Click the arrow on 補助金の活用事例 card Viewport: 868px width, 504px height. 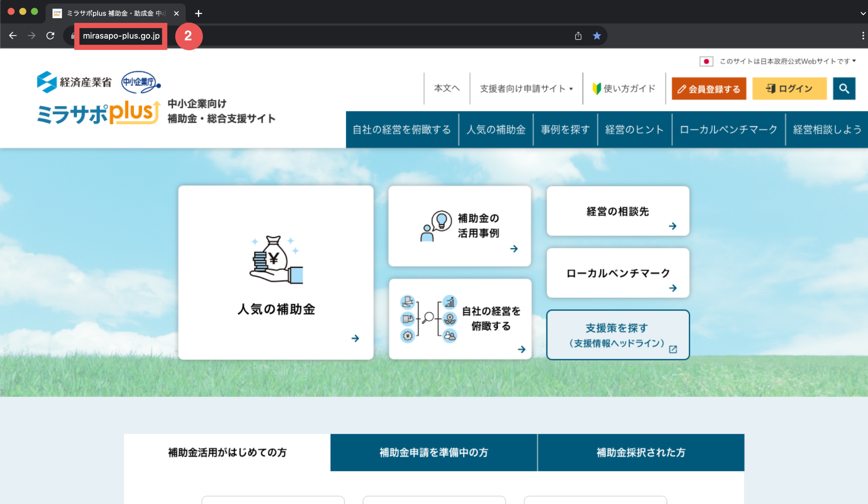click(514, 249)
